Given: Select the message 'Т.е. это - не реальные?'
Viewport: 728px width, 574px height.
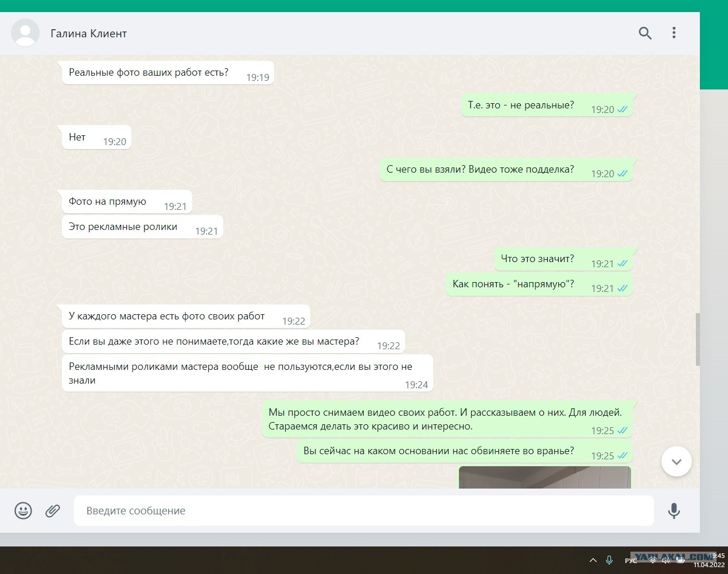Looking at the screenshot, I should click(547, 105).
